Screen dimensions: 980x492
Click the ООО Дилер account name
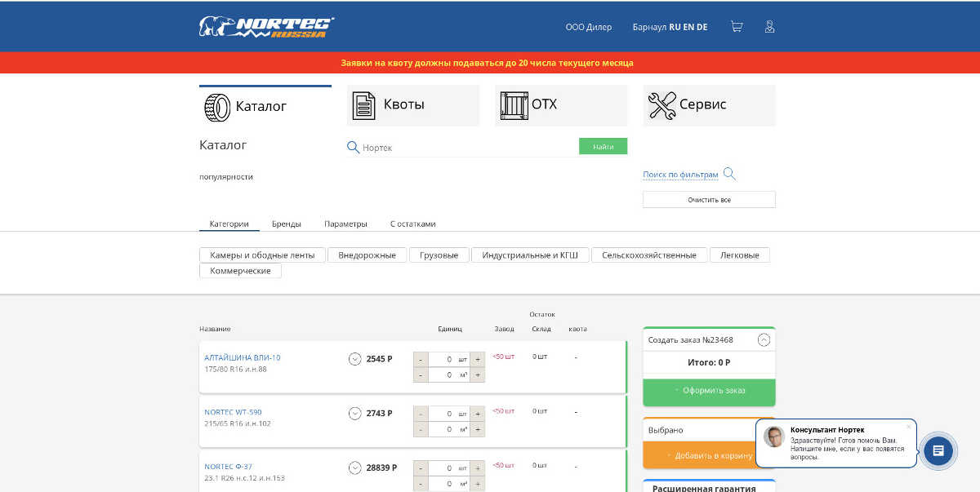pos(589,27)
